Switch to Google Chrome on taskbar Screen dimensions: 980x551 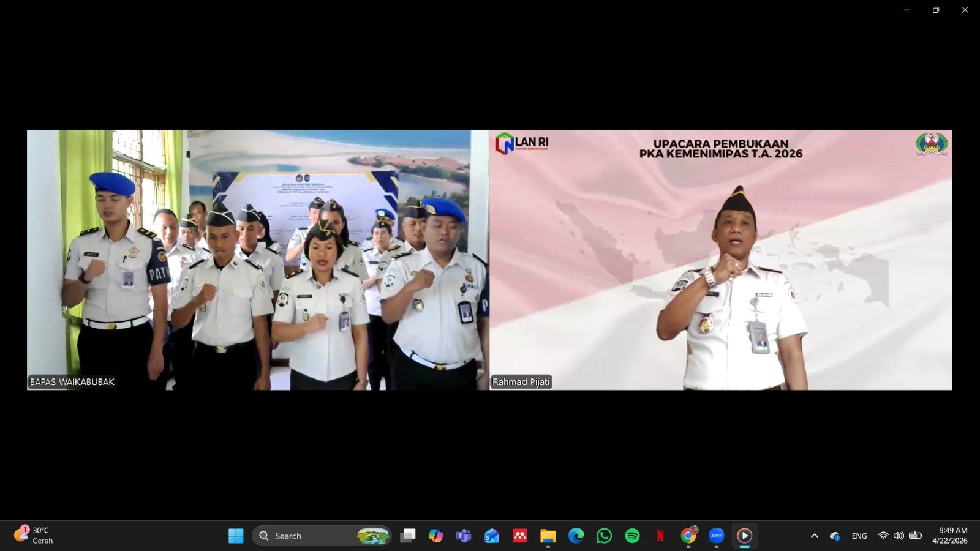[688, 536]
